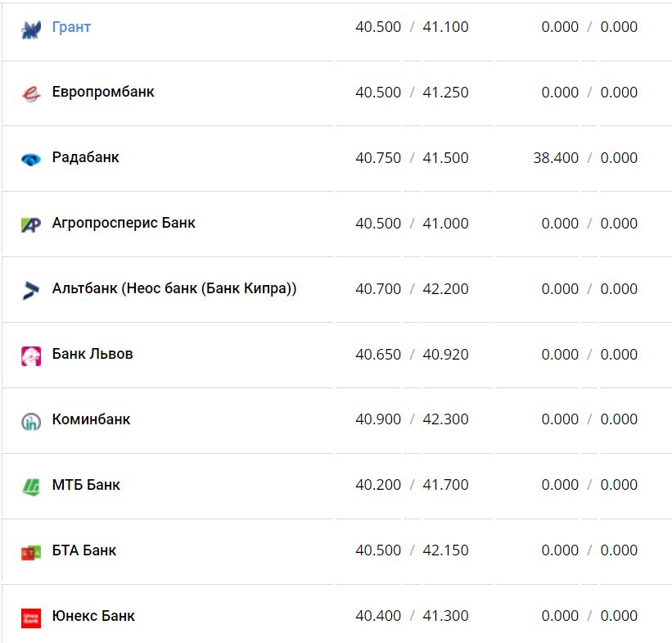Open the Европромбанк name link
672x643 pixels.
[x=103, y=92]
